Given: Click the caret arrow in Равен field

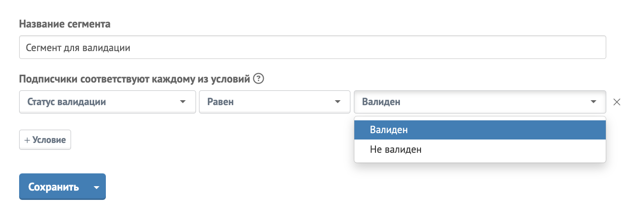Looking at the screenshot, I should [x=337, y=102].
